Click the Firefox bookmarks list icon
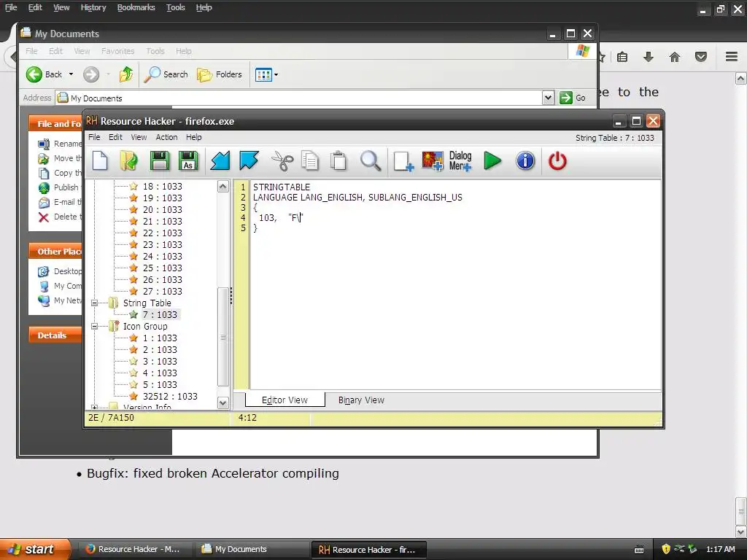Screen dimensions: 747x560 tap(622, 57)
